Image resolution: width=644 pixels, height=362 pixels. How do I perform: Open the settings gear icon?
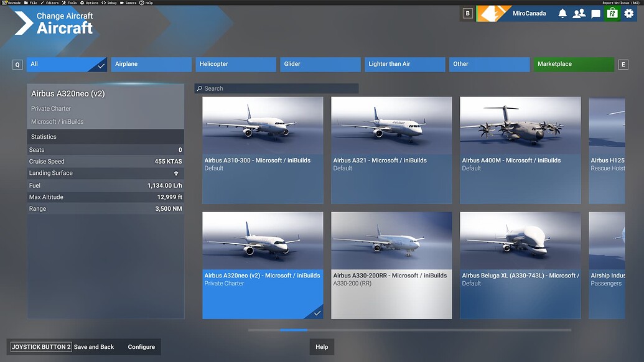tap(629, 12)
